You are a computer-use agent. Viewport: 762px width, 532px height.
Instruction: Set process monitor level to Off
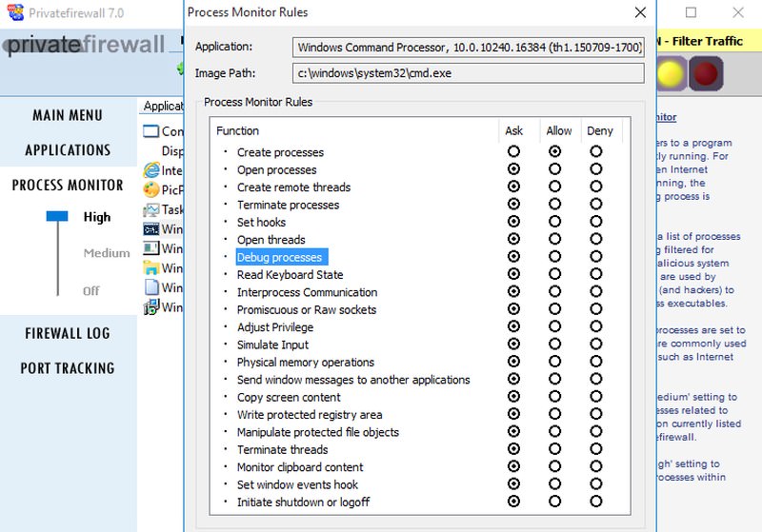[90, 291]
